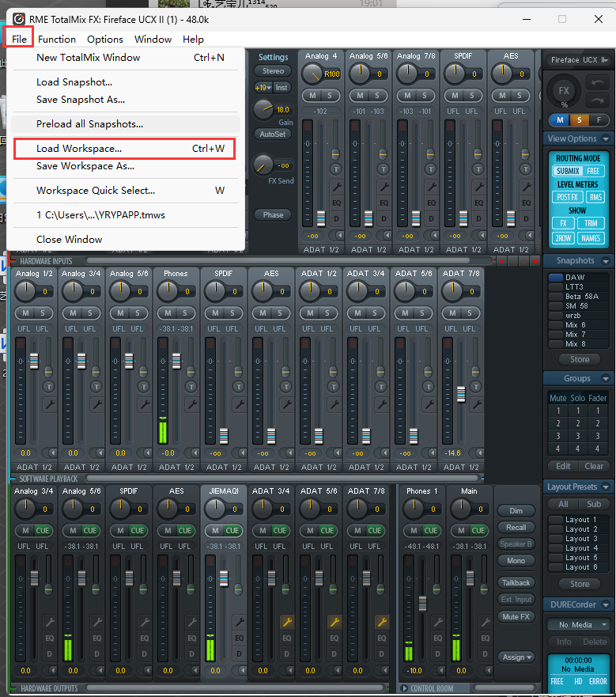This screenshot has height=697, width=616.
Task: Open the Assign dropdown
Action: 516,657
